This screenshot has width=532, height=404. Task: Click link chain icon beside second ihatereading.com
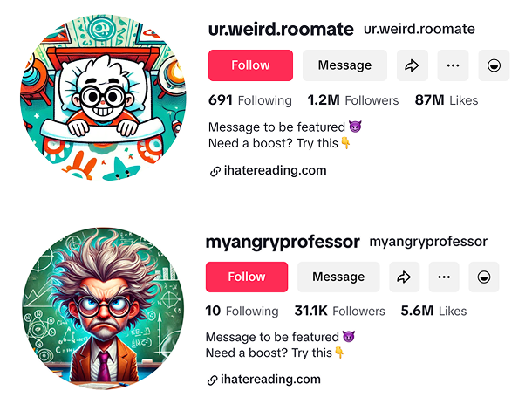click(x=213, y=380)
